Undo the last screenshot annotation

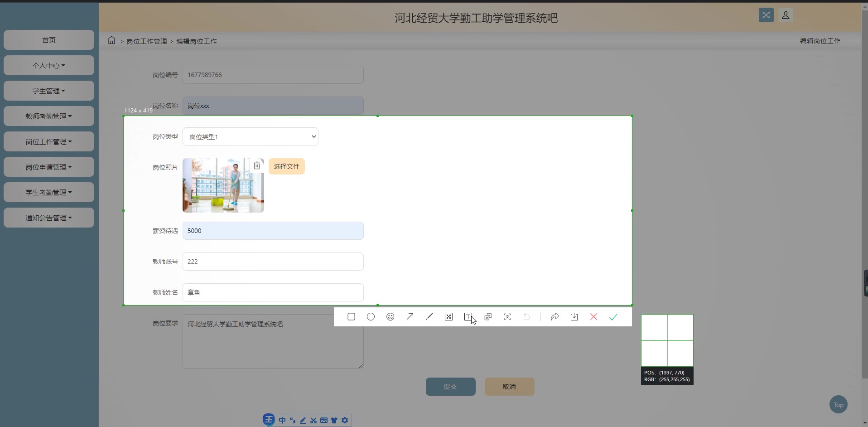pos(526,317)
